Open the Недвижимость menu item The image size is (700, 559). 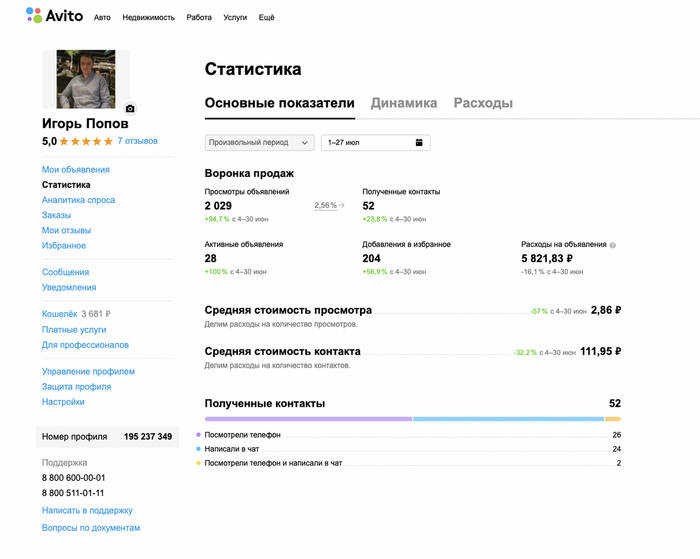click(149, 17)
